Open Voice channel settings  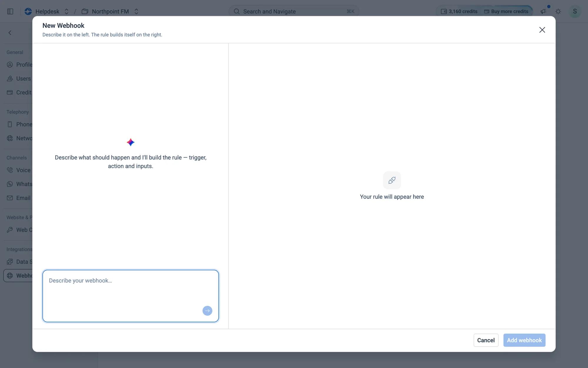19,170
